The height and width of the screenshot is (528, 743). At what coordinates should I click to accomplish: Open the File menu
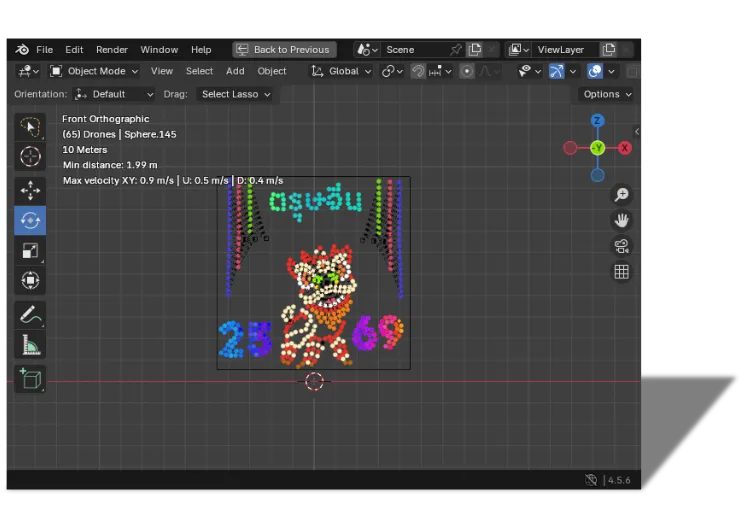click(45, 49)
